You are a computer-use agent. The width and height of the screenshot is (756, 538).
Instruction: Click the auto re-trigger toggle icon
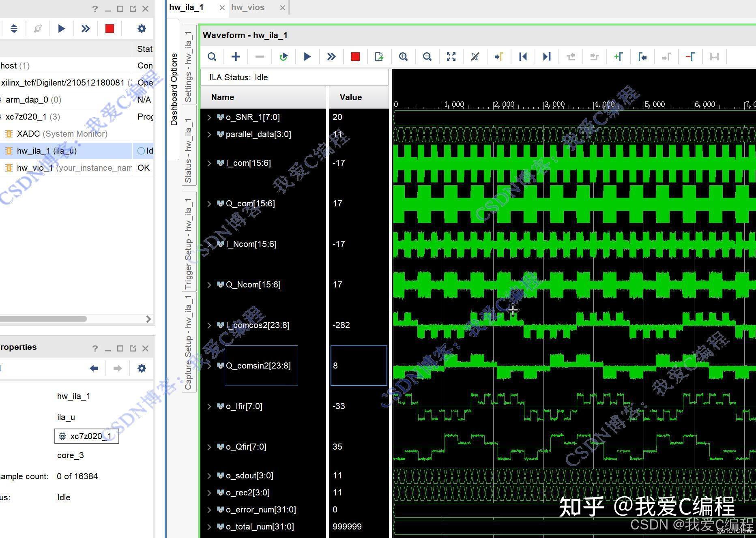point(283,57)
